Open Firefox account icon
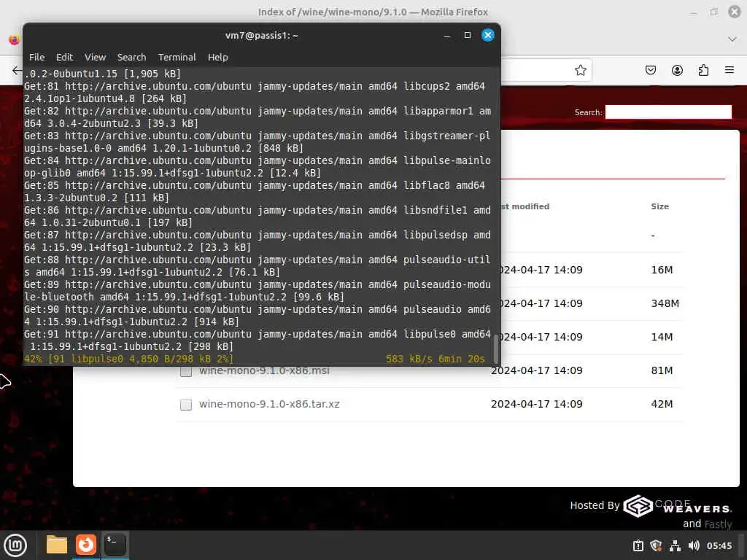This screenshot has height=560, width=747. (x=677, y=71)
